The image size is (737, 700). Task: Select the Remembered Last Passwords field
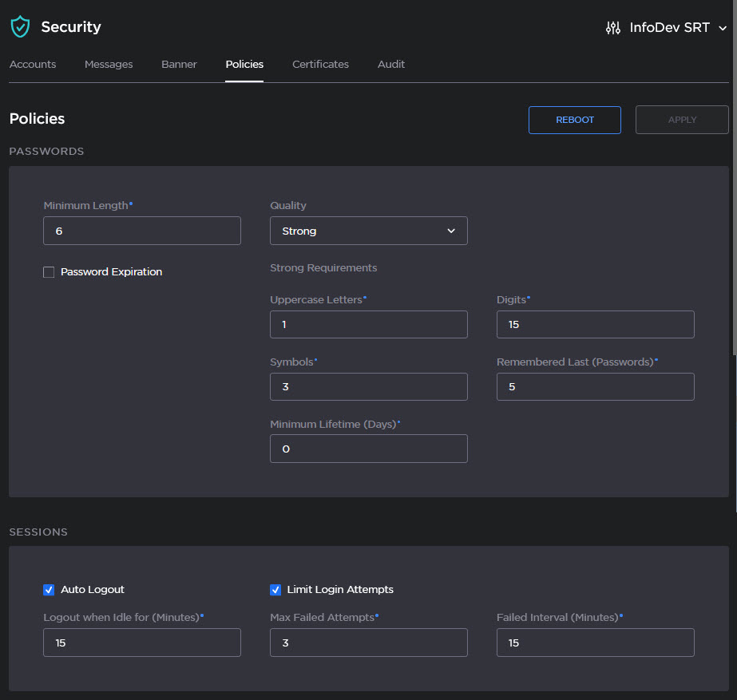coord(595,387)
